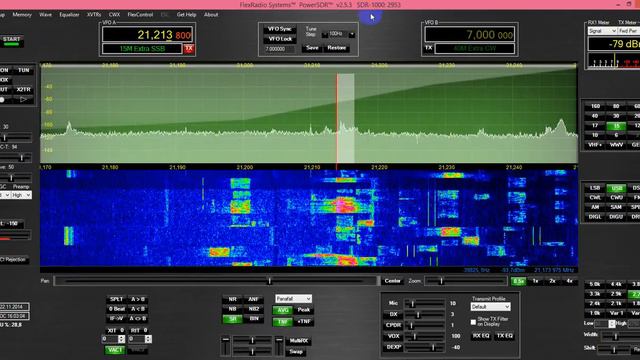Swap the VFOs with the A <> B button
Viewport: 640px width, 360px height.
[x=138, y=318]
